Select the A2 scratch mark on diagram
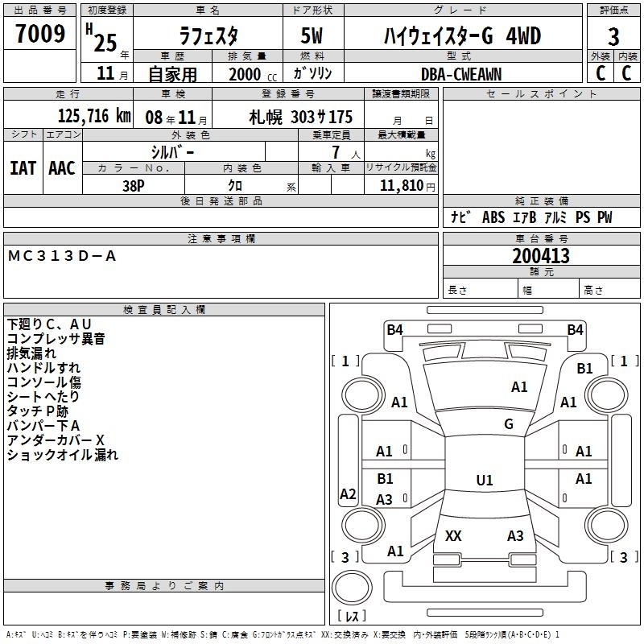Viewport: 644px width, 644px height. (348, 494)
